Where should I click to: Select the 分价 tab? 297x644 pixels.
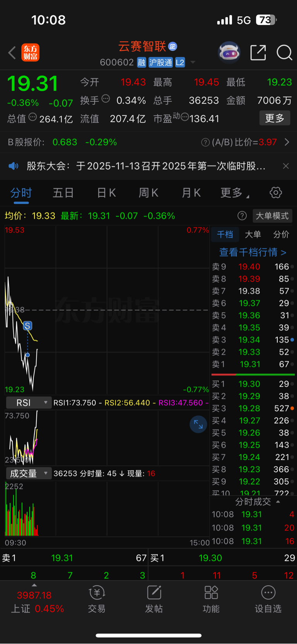pos(281,234)
